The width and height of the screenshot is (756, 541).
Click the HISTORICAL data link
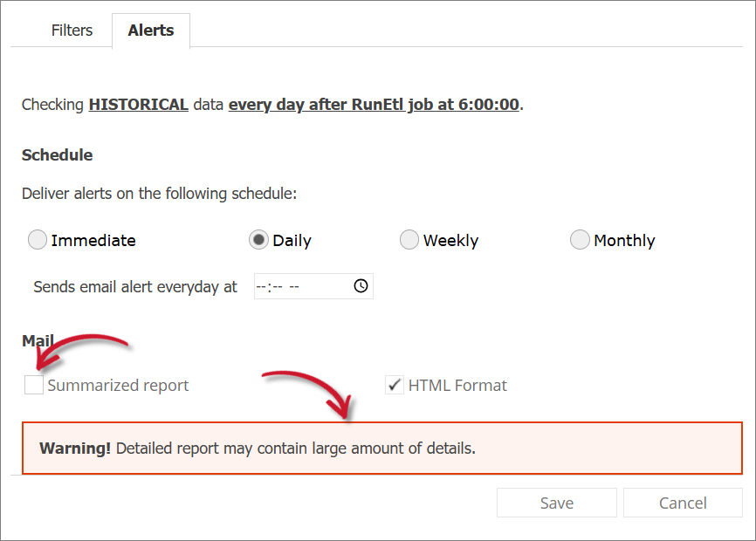(x=137, y=104)
